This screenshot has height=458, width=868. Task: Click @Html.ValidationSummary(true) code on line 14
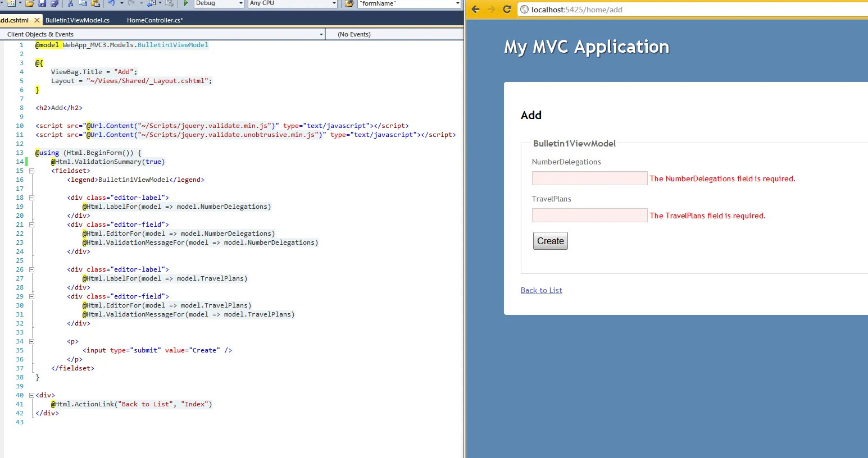click(108, 162)
